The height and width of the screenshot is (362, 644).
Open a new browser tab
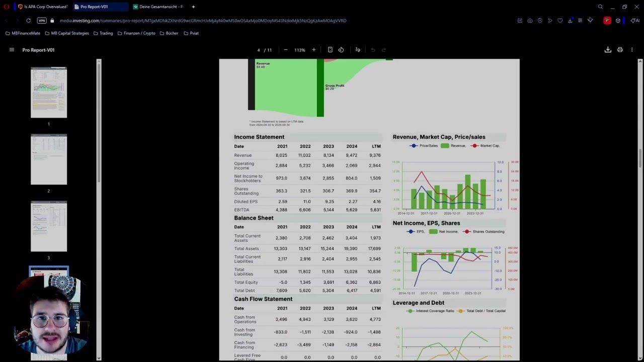click(x=193, y=7)
